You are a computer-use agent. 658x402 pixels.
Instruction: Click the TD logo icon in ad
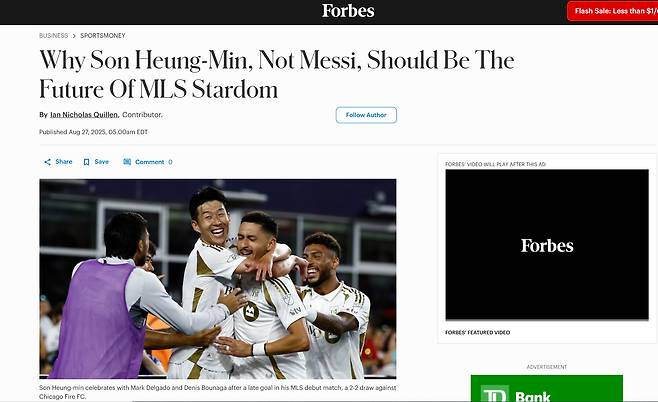495,394
